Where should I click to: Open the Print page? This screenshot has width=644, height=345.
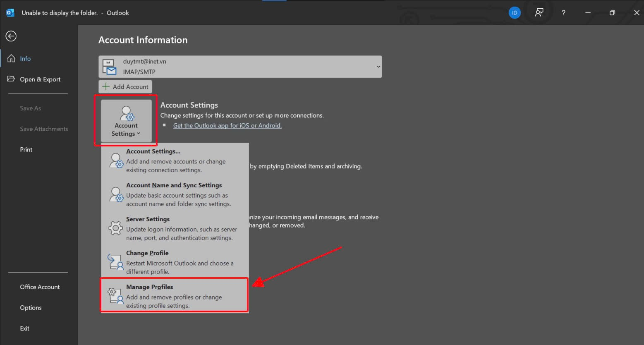(x=26, y=150)
